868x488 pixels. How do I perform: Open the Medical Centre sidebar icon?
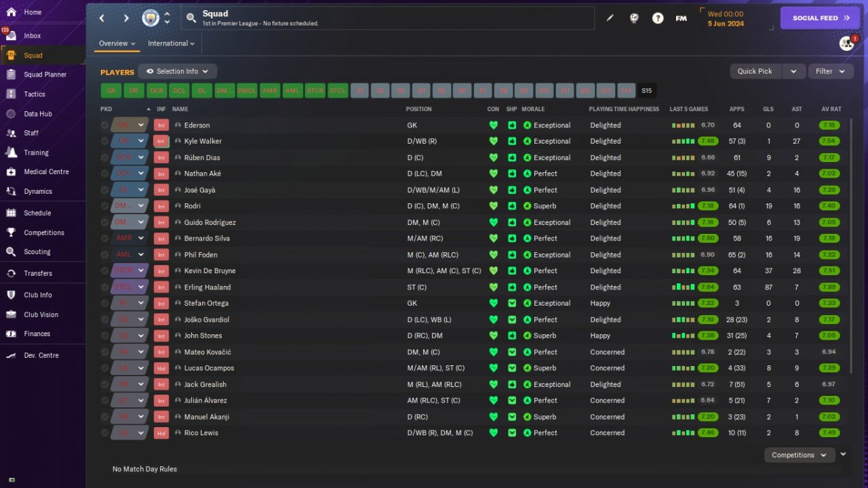pos(11,171)
